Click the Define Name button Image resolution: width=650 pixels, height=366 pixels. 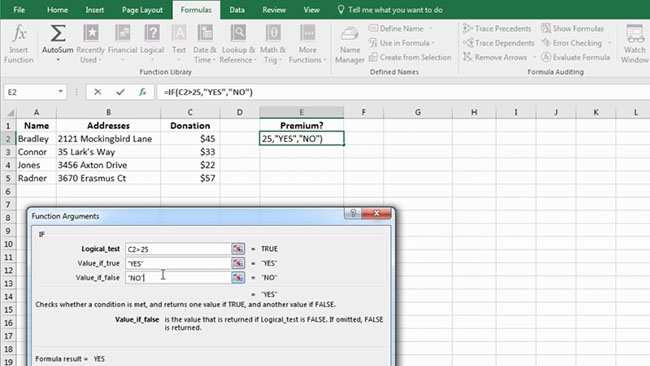(396, 29)
